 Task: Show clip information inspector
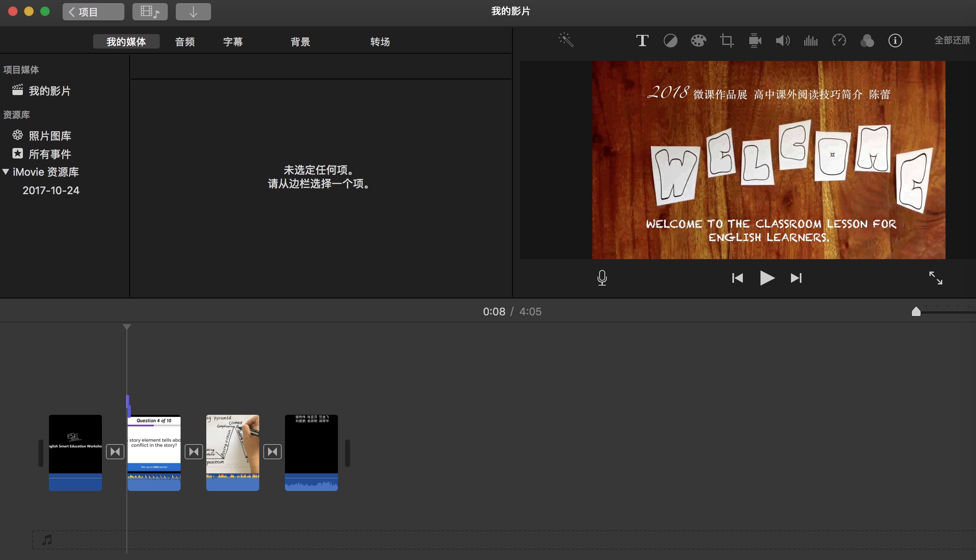click(x=895, y=41)
